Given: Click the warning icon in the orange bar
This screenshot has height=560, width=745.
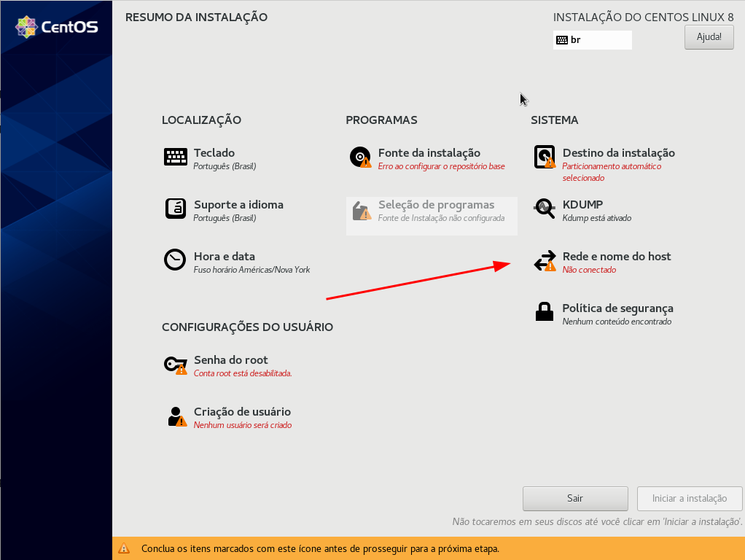Looking at the screenshot, I should click(123, 548).
